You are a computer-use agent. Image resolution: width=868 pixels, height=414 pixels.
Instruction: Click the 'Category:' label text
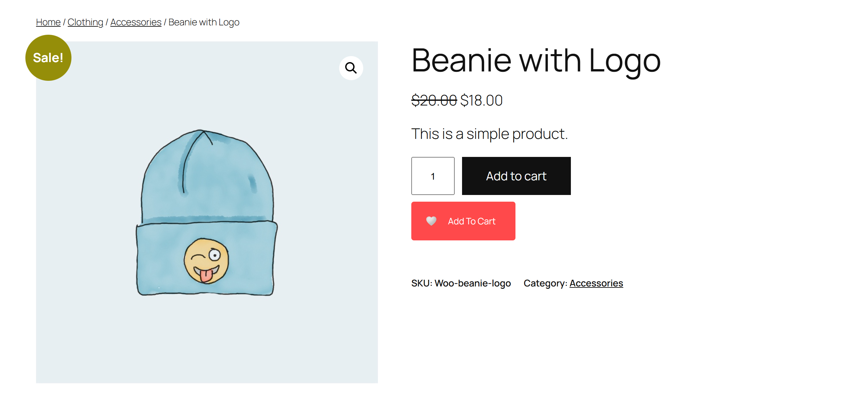[545, 283]
